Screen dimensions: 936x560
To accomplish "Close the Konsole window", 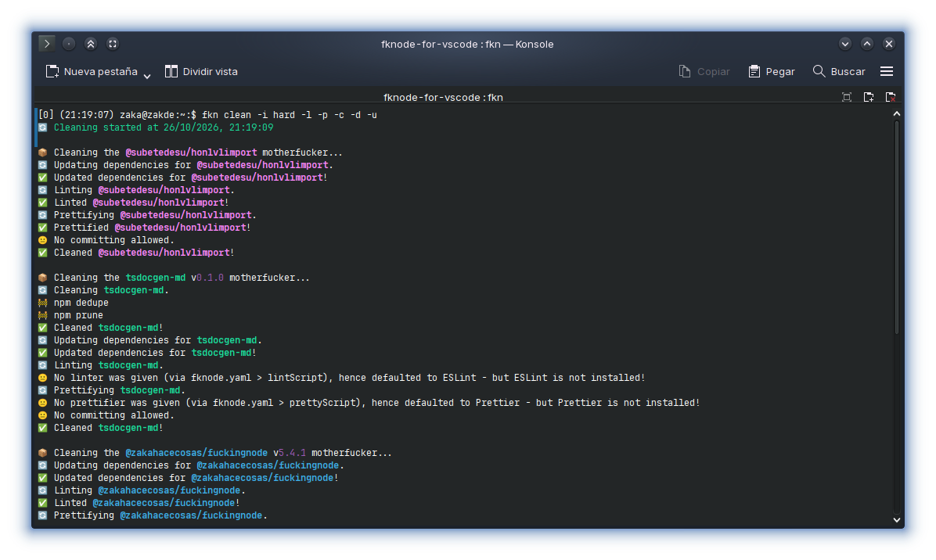I will tap(889, 44).
